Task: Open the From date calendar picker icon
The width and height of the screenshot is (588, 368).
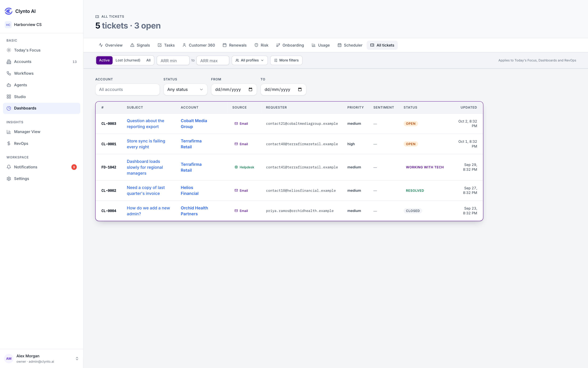Action: tap(250, 89)
